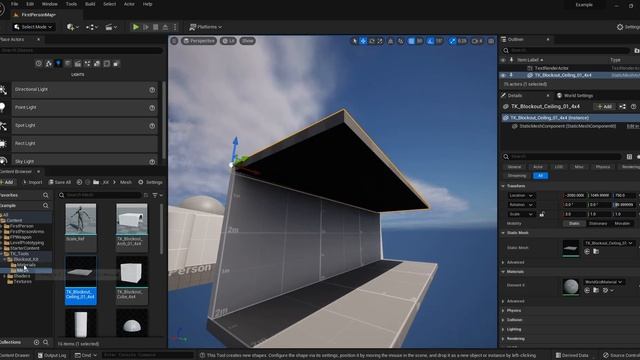The image size is (640, 360).
Task: Select the Cinematic category icon in Place Actors
Action: [x=78, y=64]
